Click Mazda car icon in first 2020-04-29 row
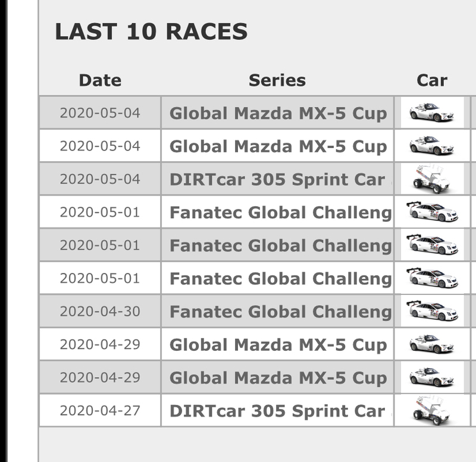This screenshot has height=462, width=476. [x=432, y=344]
